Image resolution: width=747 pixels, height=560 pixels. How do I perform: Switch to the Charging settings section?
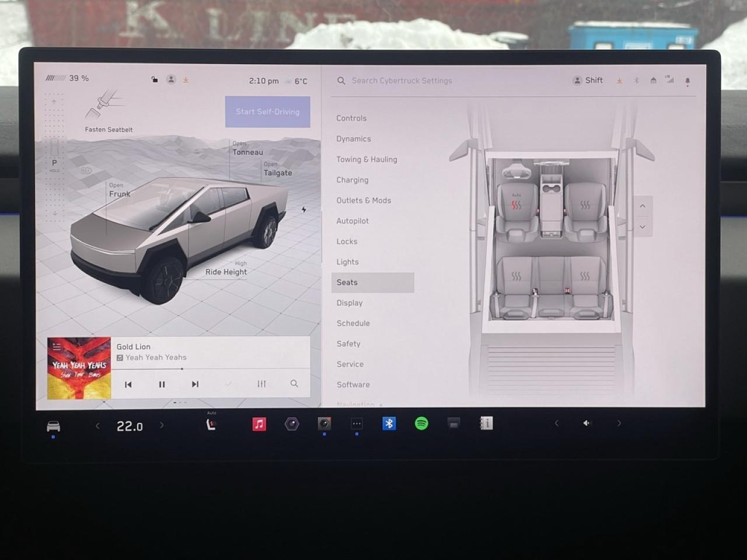(352, 180)
